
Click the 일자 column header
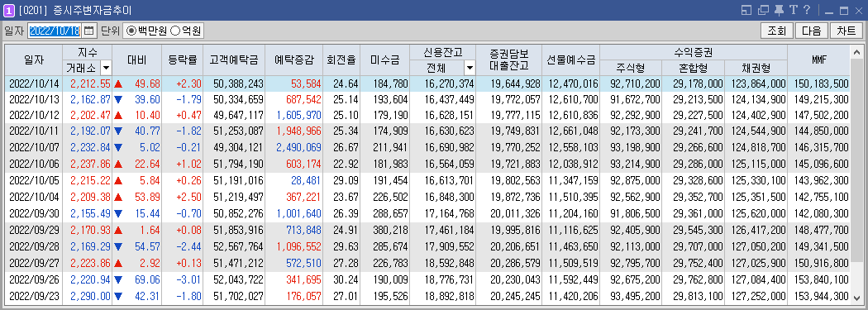34,60
